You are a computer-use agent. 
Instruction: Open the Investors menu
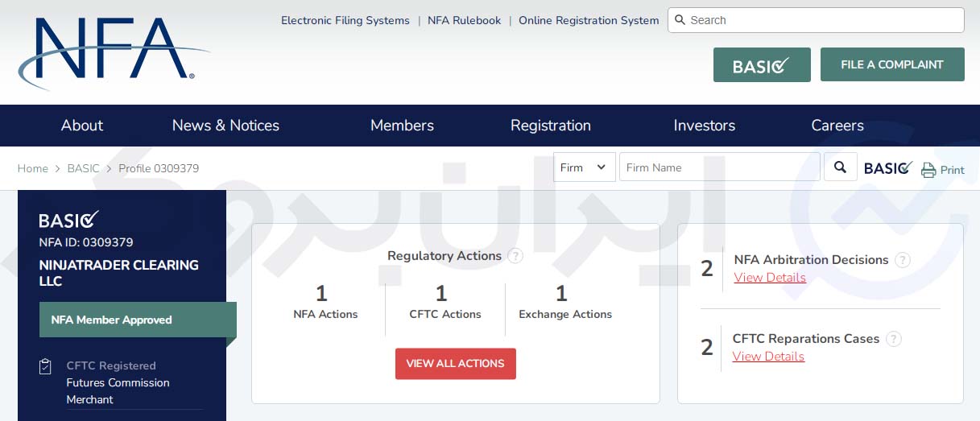tap(705, 126)
